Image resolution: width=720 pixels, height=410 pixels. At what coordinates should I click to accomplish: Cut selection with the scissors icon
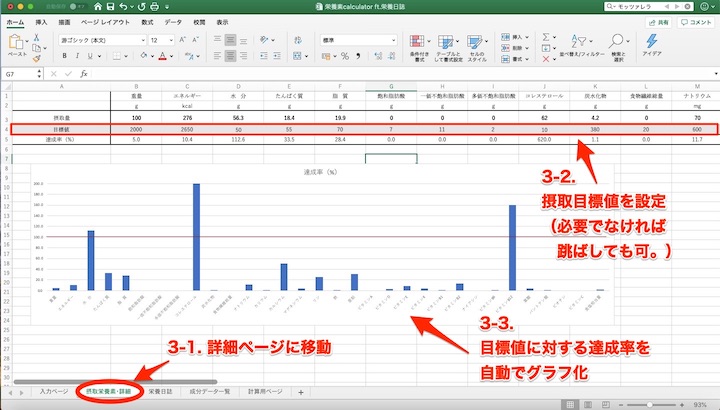36,37
